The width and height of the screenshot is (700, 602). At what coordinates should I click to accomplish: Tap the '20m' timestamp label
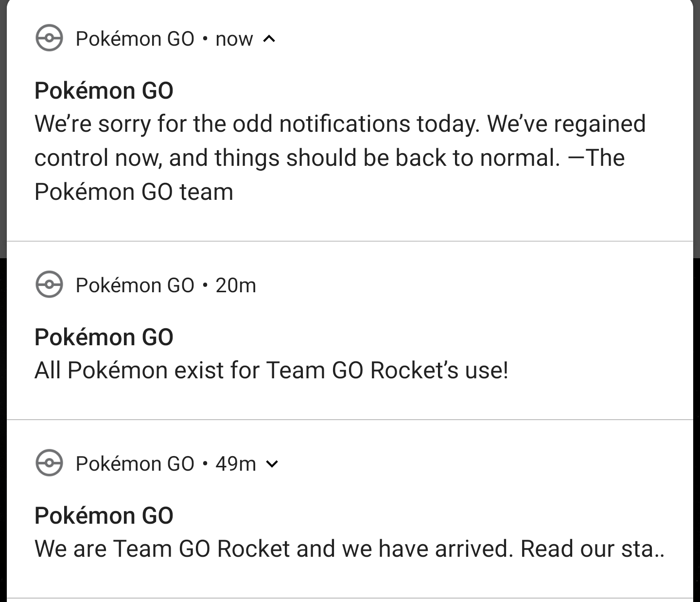236,285
